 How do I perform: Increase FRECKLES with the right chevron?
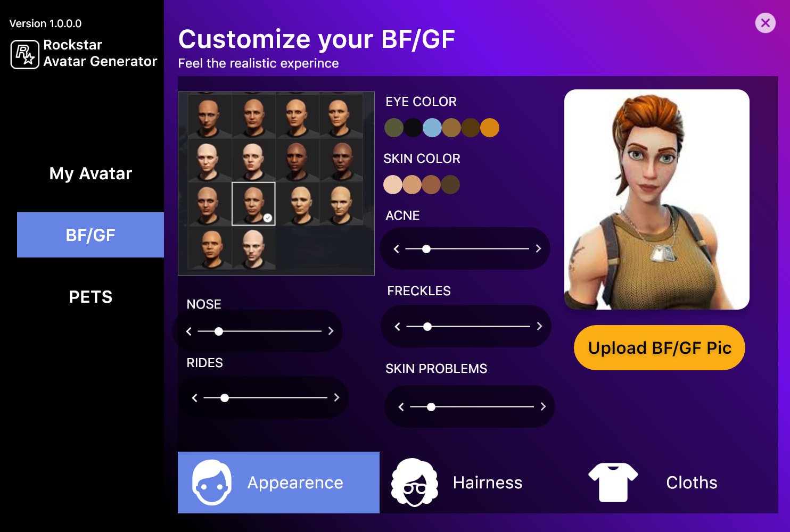pyautogui.click(x=539, y=326)
